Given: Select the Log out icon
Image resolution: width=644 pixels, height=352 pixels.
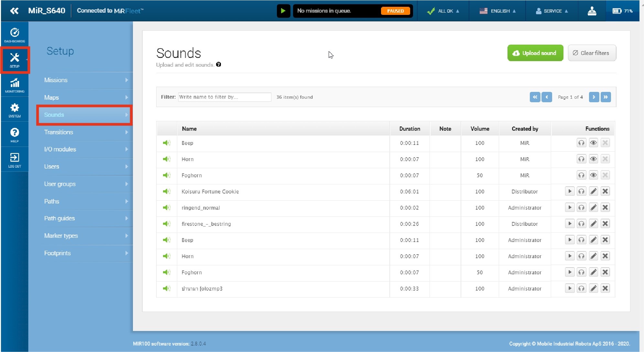Looking at the screenshot, I should coord(15,159).
